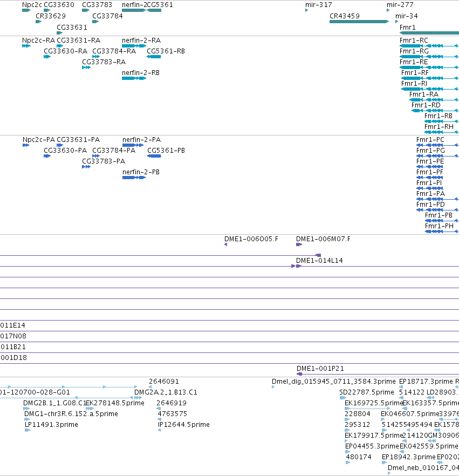
Task: Select the CG33630 gene feature
Action: coord(47,10)
